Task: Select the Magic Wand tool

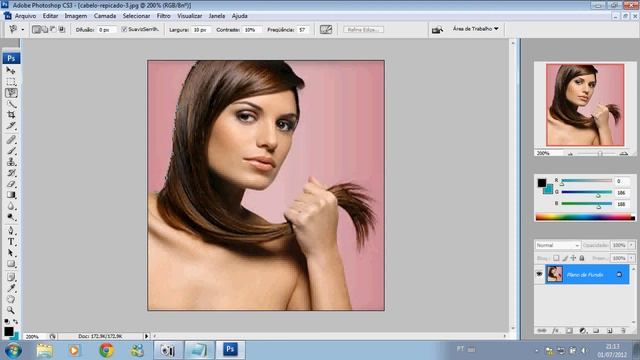Action: point(11,104)
